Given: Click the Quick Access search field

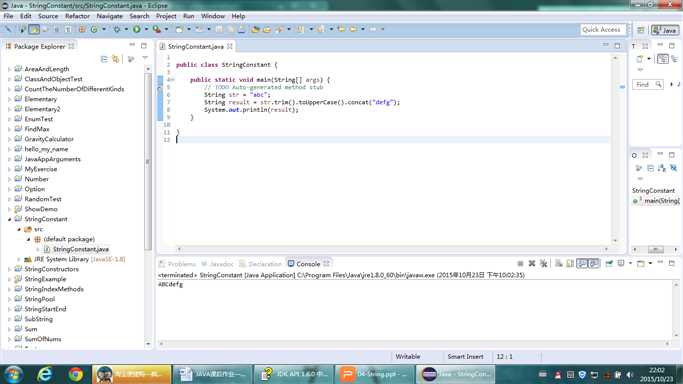Looking at the screenshot, I should coord(603,30).
